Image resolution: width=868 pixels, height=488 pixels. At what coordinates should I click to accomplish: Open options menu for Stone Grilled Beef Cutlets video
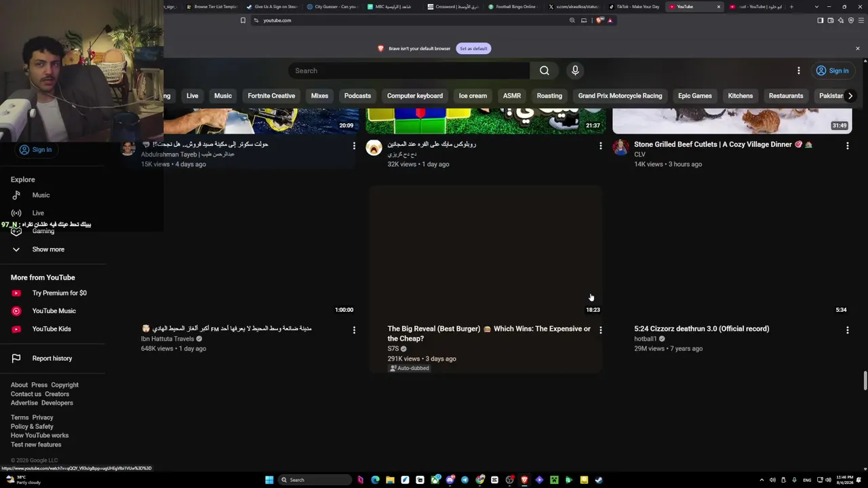847,146
